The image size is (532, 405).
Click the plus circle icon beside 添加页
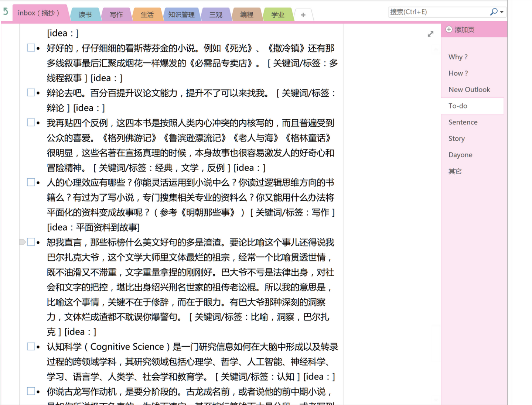(x=449, y=30)
